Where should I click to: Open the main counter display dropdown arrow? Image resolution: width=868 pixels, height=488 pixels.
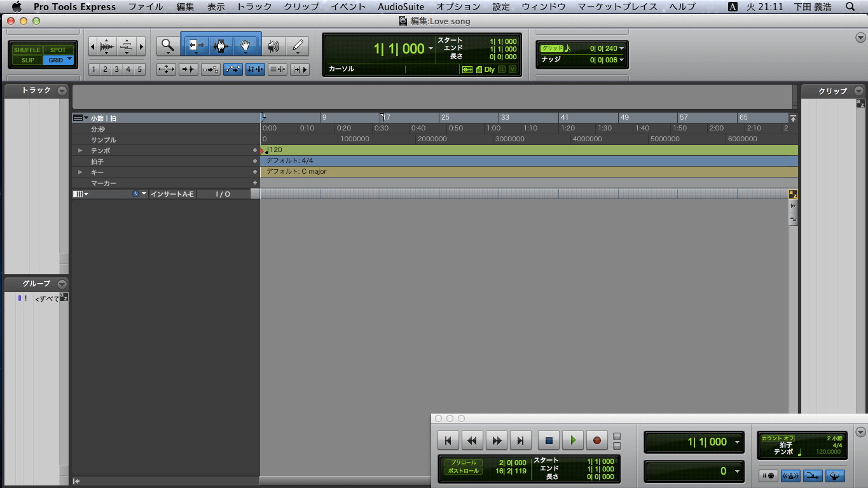tap(431, 47)
